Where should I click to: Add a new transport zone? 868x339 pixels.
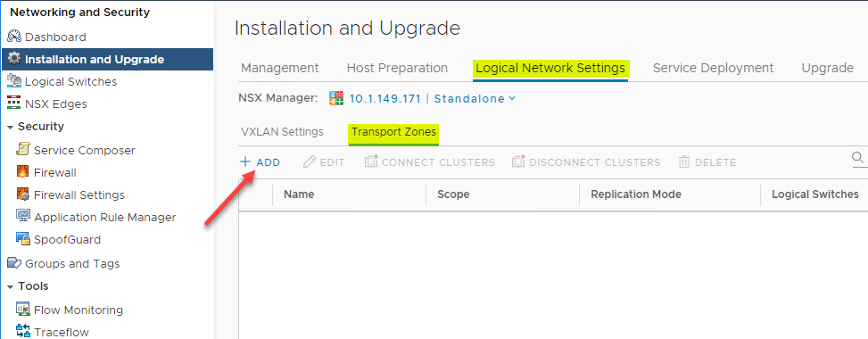[260, 162]
